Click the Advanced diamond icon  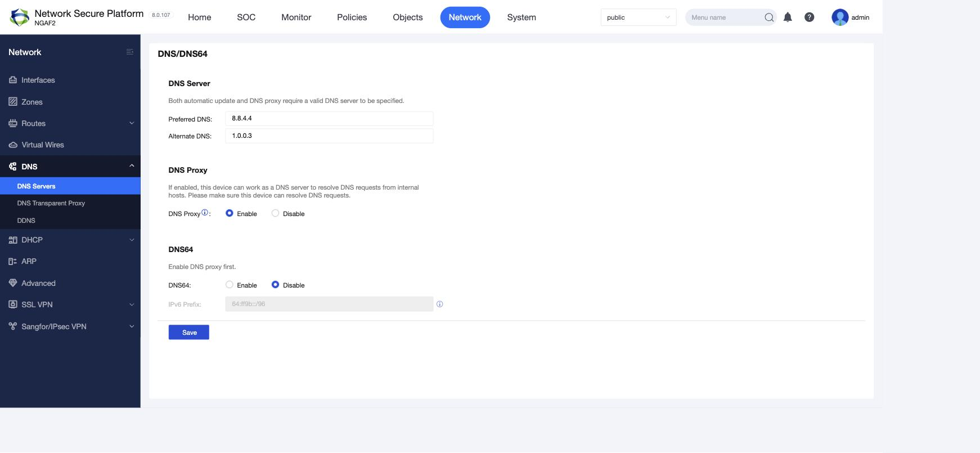(13, 283)
